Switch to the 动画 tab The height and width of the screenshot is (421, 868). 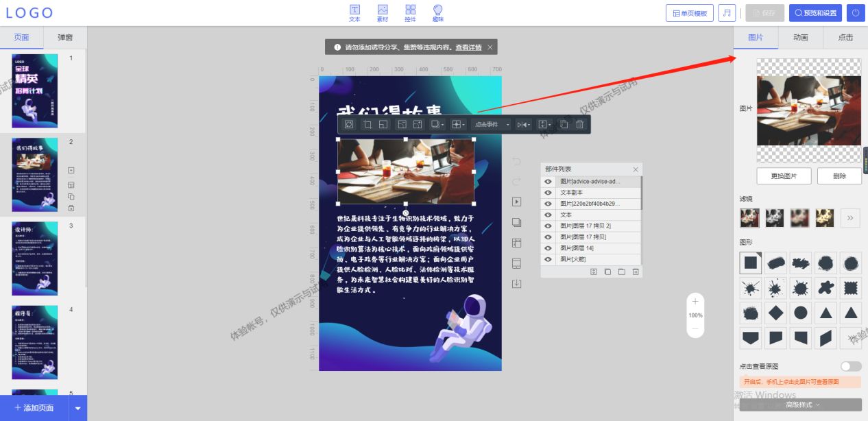tap(800, 38)
